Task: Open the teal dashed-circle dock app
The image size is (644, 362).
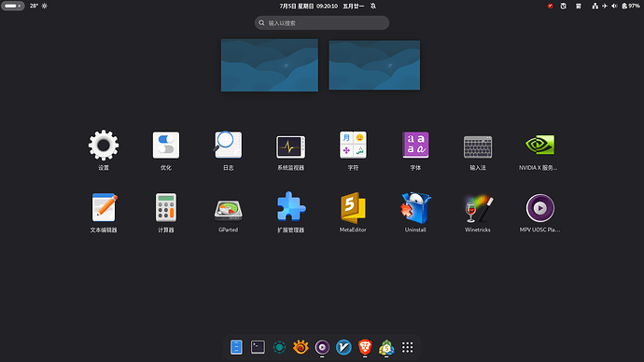Action: tap(279, 347)
